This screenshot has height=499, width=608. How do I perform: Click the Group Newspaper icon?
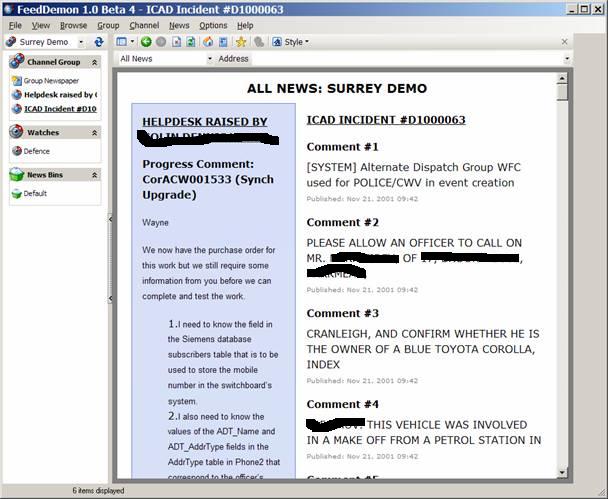(17, 81)
